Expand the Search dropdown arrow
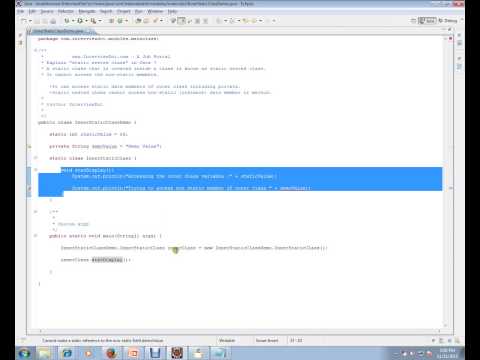The image size is (480, 360). (x=162, y=21)
